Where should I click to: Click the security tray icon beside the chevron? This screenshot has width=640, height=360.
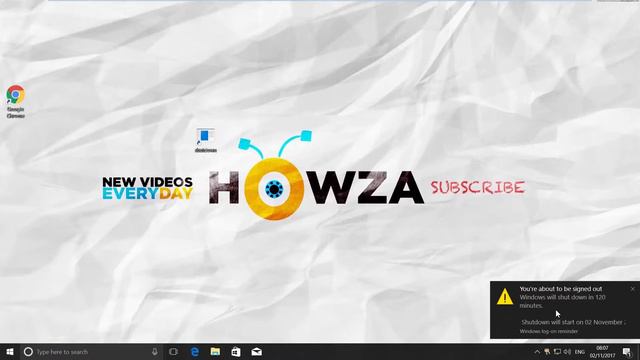[x=547, y=352]
